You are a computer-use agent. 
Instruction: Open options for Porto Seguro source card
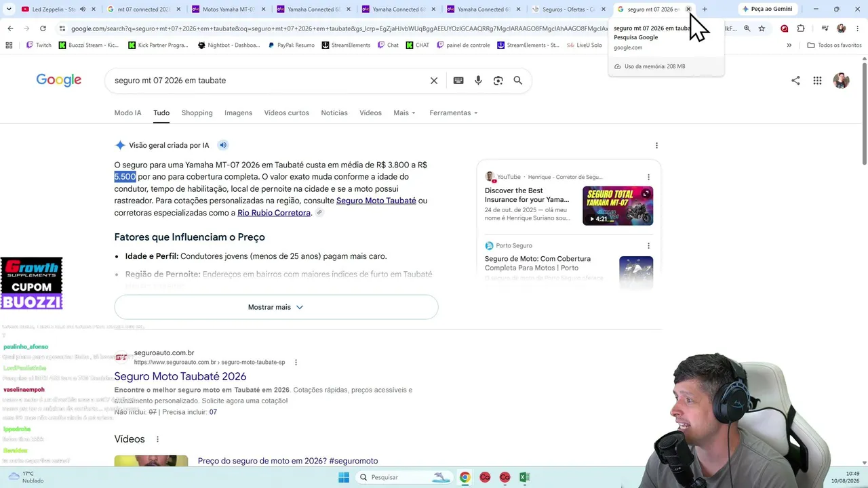coord(648,245)
